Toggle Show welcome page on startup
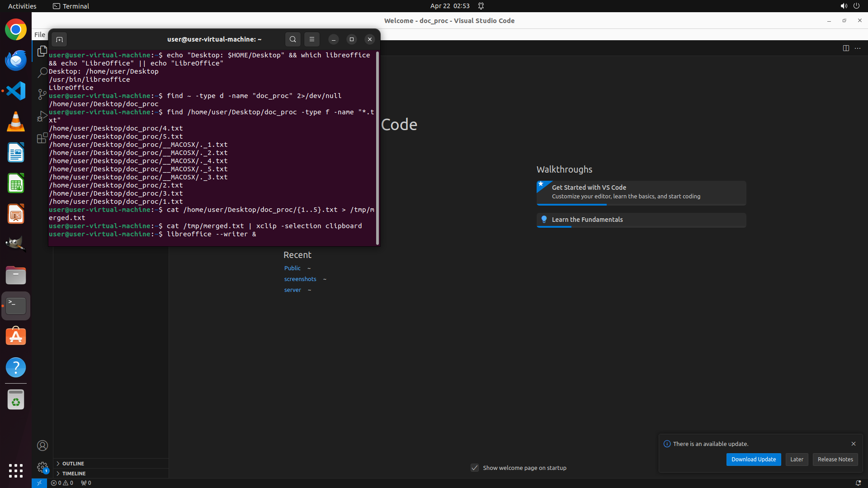The width and height of the screenshot is (868, 488). tap(475, 468)
